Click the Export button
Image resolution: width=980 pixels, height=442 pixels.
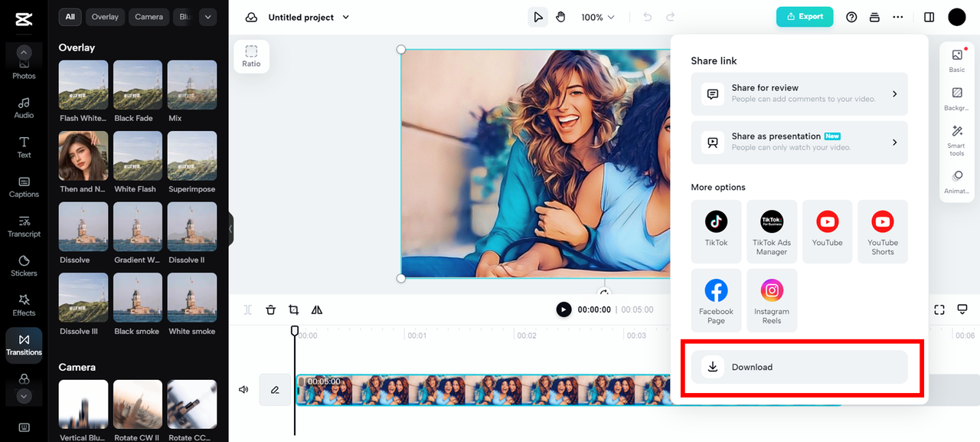tap(805, 16)
